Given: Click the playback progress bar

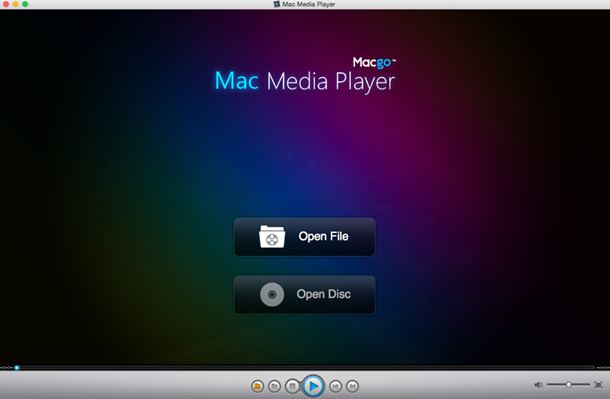Looking at the screenshot, I should coord(305,368).
